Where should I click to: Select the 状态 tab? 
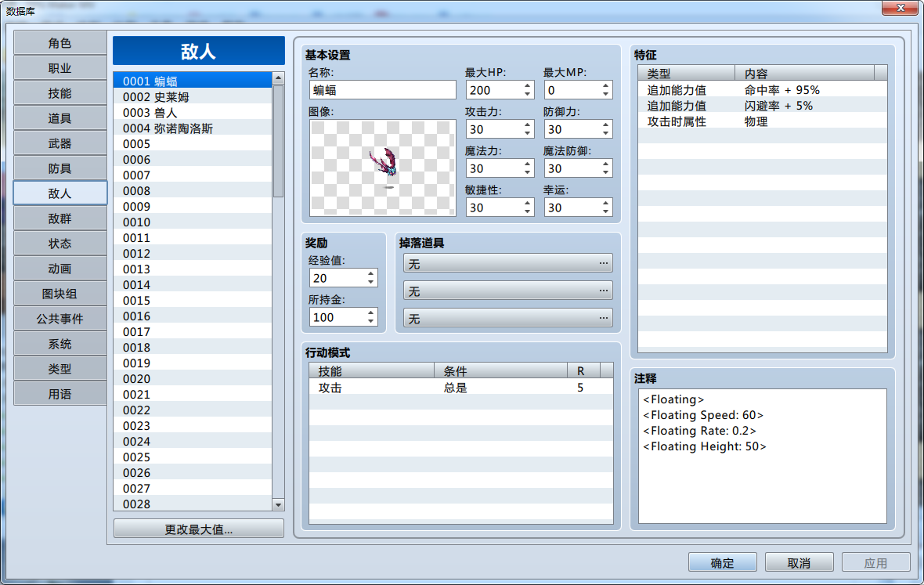tap(60, 244)
